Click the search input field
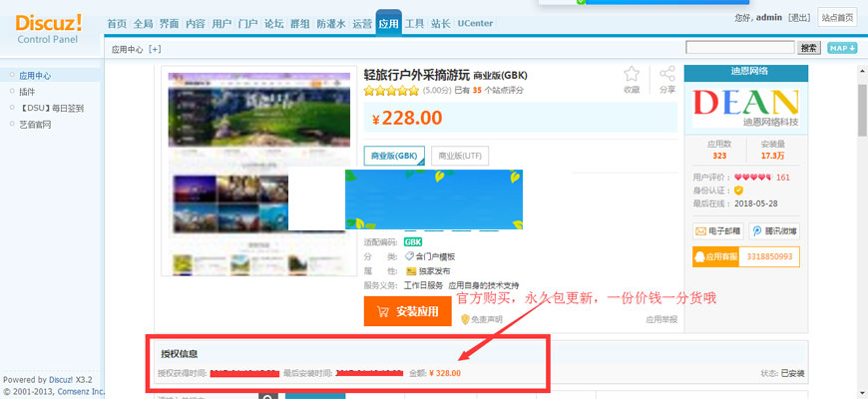The image size is (868, 399). tap(739, 47)
